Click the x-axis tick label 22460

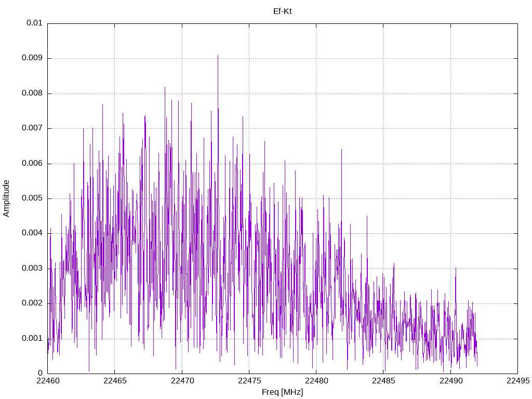[48, 381]
